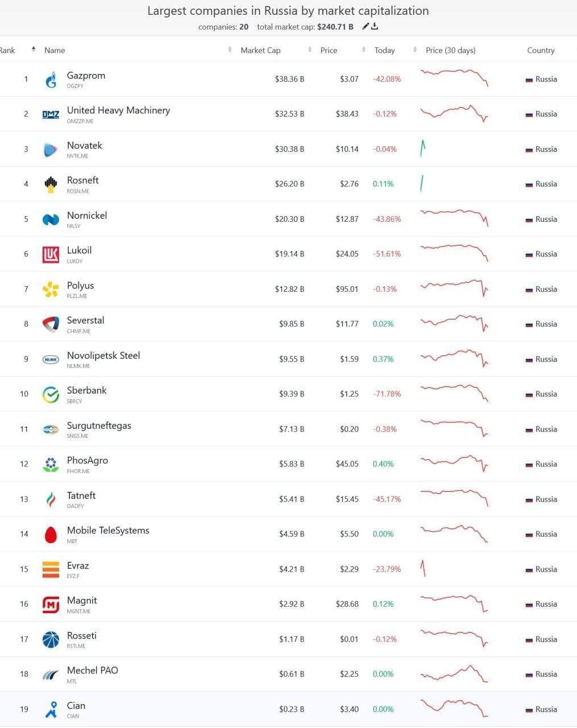
Task: Open the United Heavy Machinery company page
Action: click(118, 110)
